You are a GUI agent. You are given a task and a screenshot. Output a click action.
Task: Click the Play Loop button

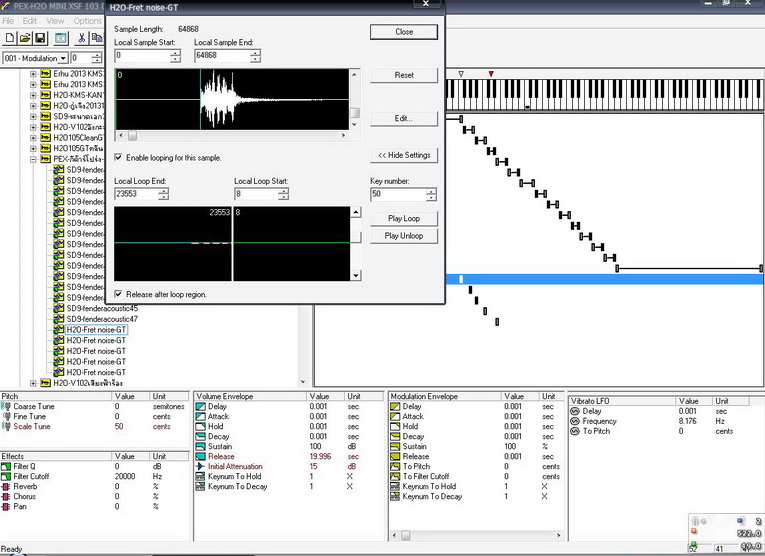[x=403, y=218]
